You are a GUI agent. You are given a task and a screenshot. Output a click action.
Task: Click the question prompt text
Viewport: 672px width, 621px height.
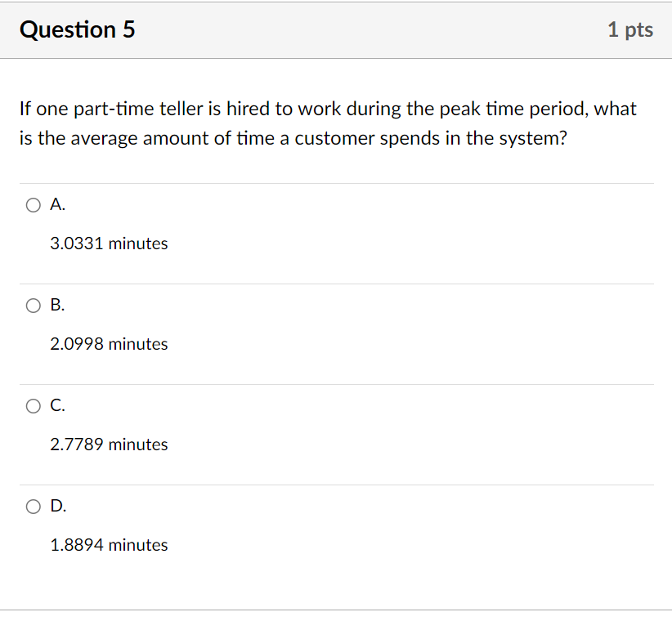(327, 123)
